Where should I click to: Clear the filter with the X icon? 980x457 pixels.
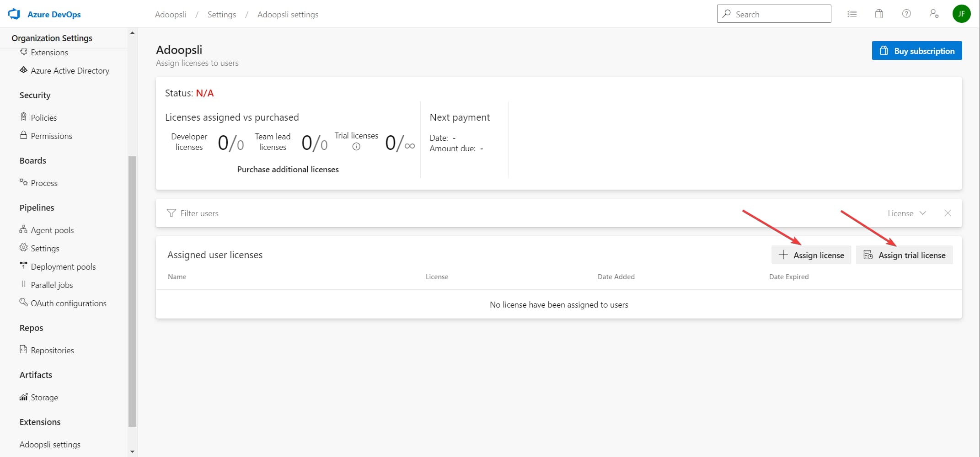pyautogui.click(x=948, y=213)
